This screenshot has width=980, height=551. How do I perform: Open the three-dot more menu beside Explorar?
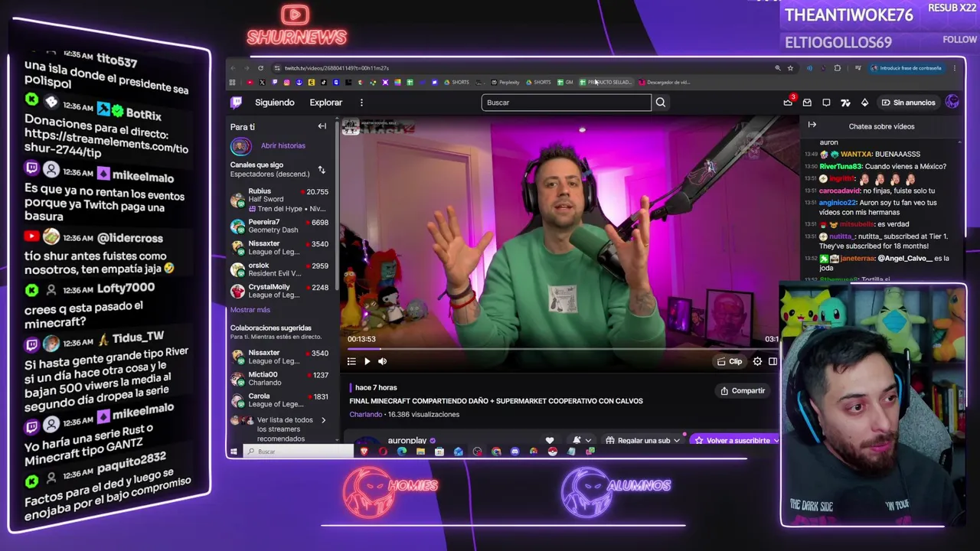[361, 103]
